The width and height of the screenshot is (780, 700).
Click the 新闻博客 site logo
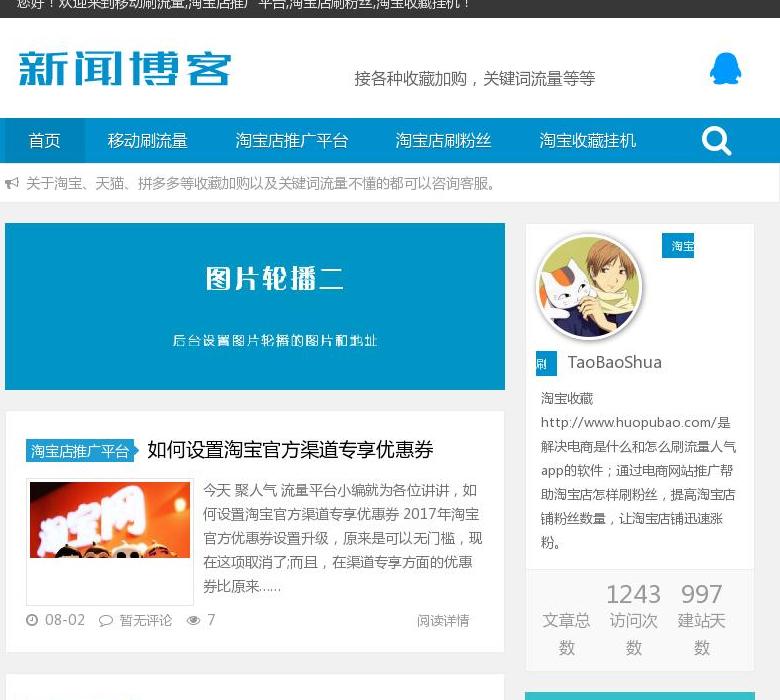pos(125,69)
